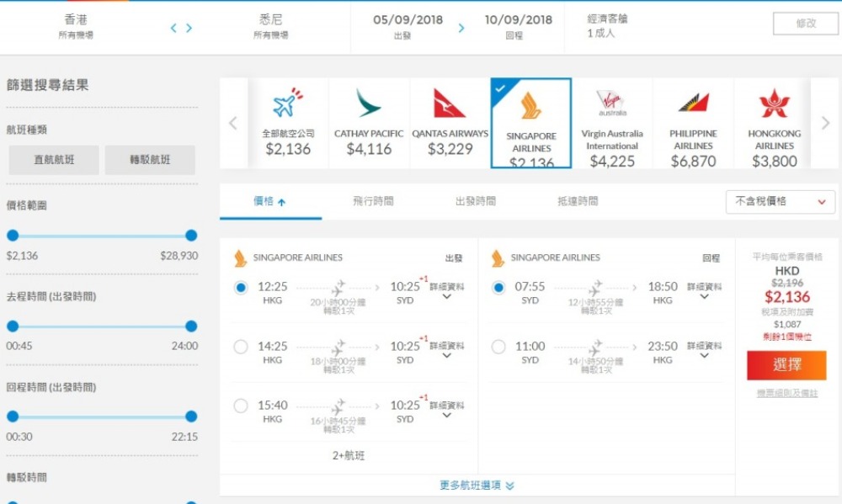Choose the Hongkong Airlines logo

[x=774, y=103]
